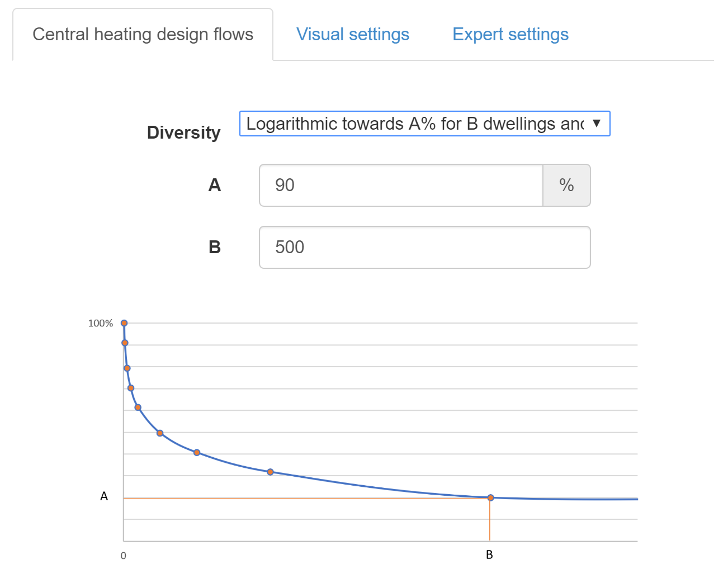Image resolution: width=728 pixels, height=588 pixels.
Task: Click the B input field showing 500
Action: (x=424, y=248)
